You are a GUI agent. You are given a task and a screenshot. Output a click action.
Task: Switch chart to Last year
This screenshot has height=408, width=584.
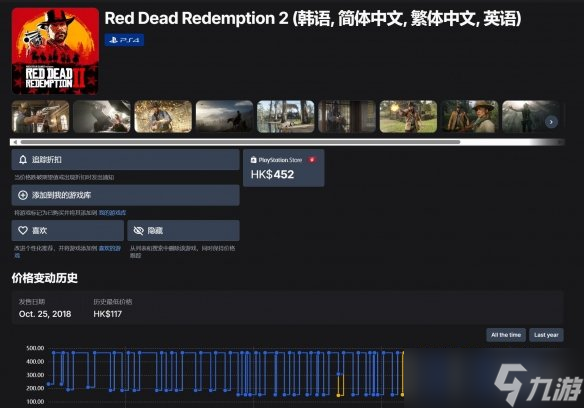tap(546, 335)
